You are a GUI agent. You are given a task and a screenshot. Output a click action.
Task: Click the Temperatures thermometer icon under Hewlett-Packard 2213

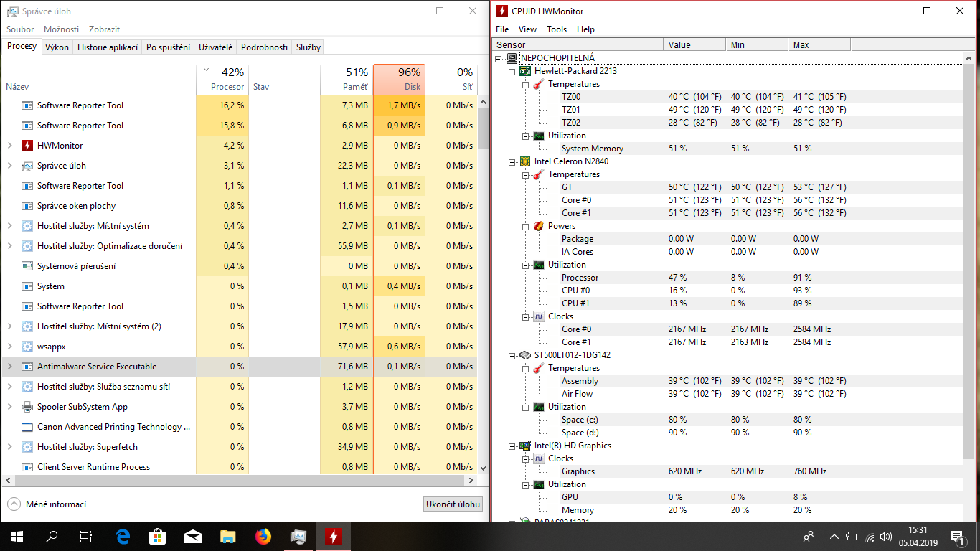538,84
